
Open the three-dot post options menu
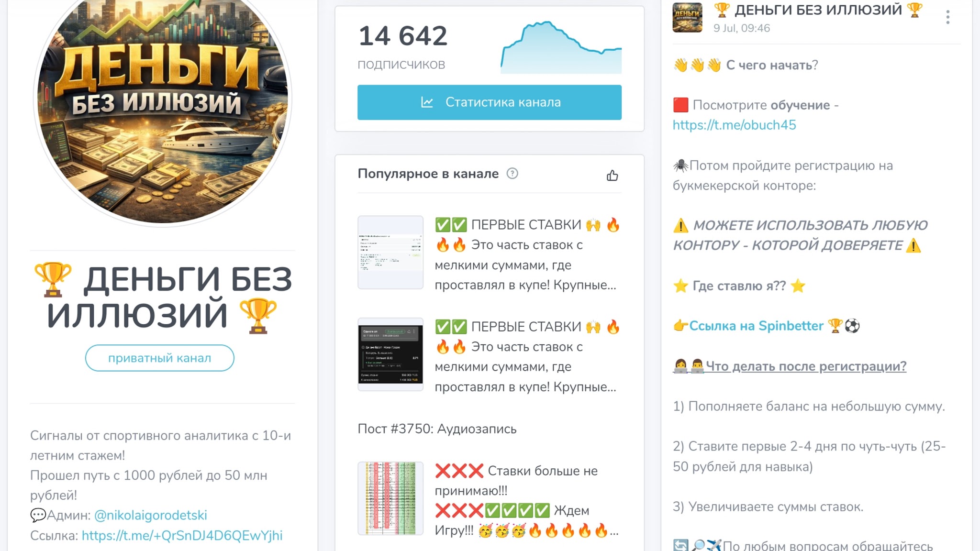click(947, 17)
